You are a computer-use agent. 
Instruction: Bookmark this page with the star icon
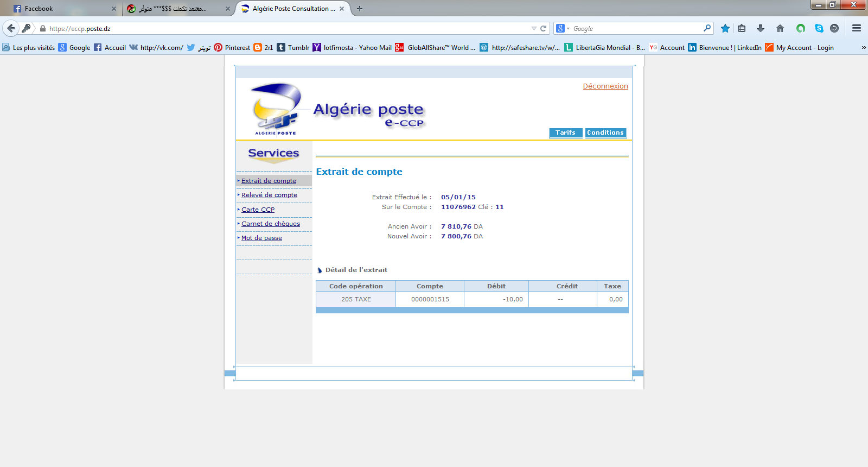(x=725, y=28)
